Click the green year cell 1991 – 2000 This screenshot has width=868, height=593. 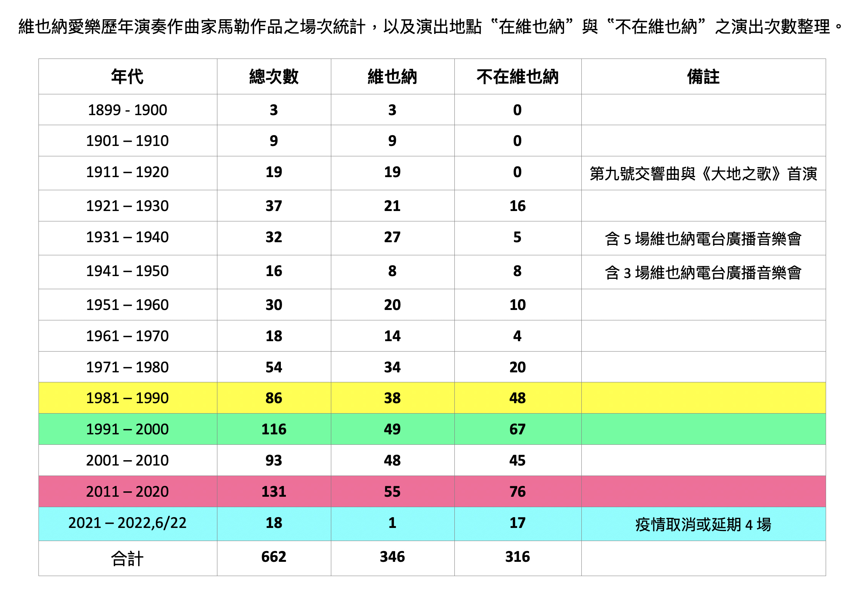(127, 429)
